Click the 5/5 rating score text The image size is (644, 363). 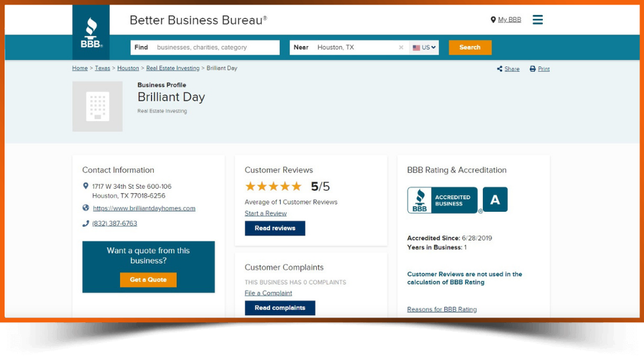321,187
